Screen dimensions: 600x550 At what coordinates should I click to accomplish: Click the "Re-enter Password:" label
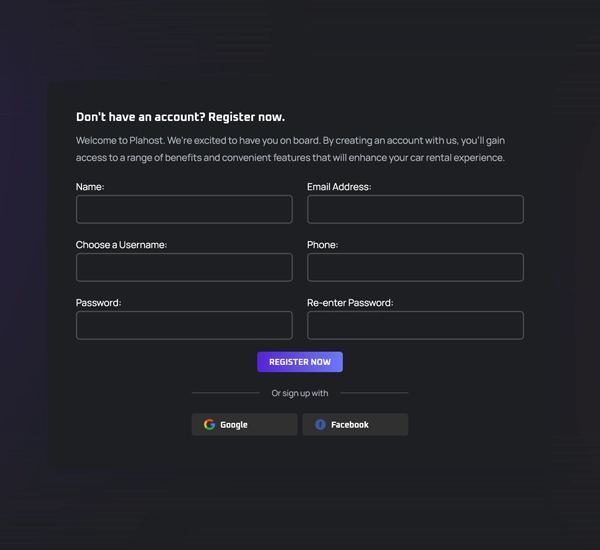point(350,303)
